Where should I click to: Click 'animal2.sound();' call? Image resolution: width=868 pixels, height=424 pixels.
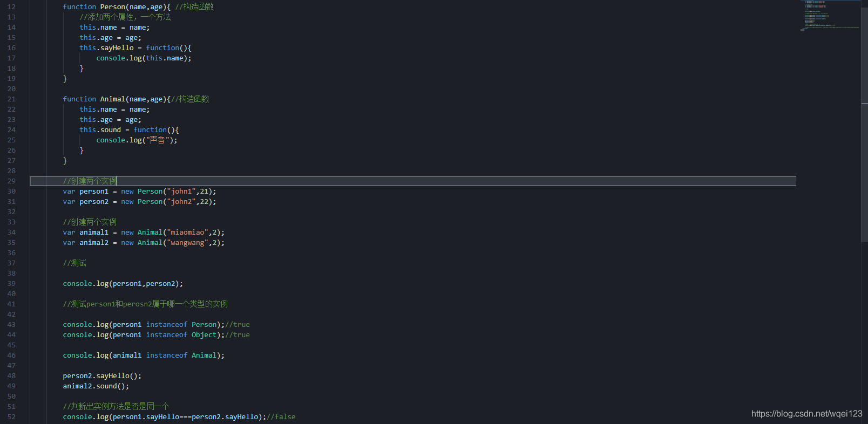click(x=96, y=386)
